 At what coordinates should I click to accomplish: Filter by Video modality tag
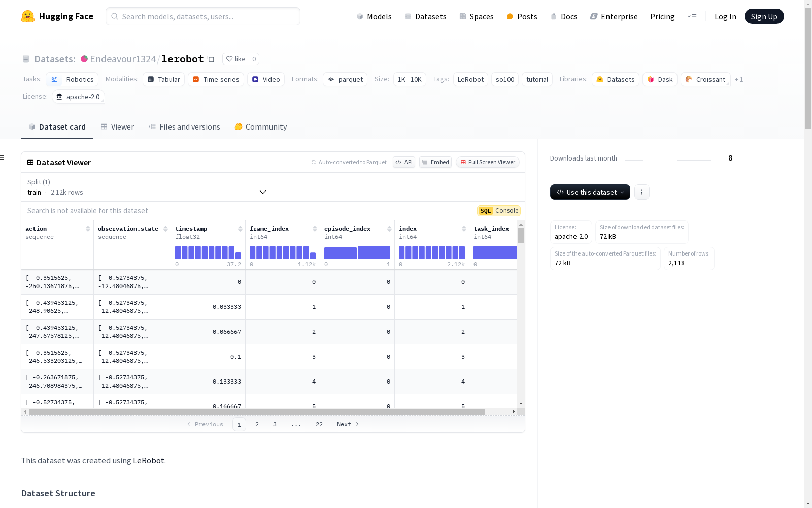coord(266,79)
